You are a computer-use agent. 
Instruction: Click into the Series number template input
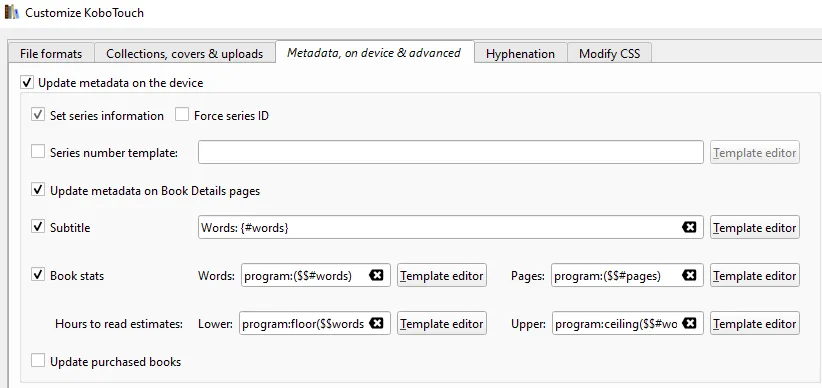tap(451, 152)
